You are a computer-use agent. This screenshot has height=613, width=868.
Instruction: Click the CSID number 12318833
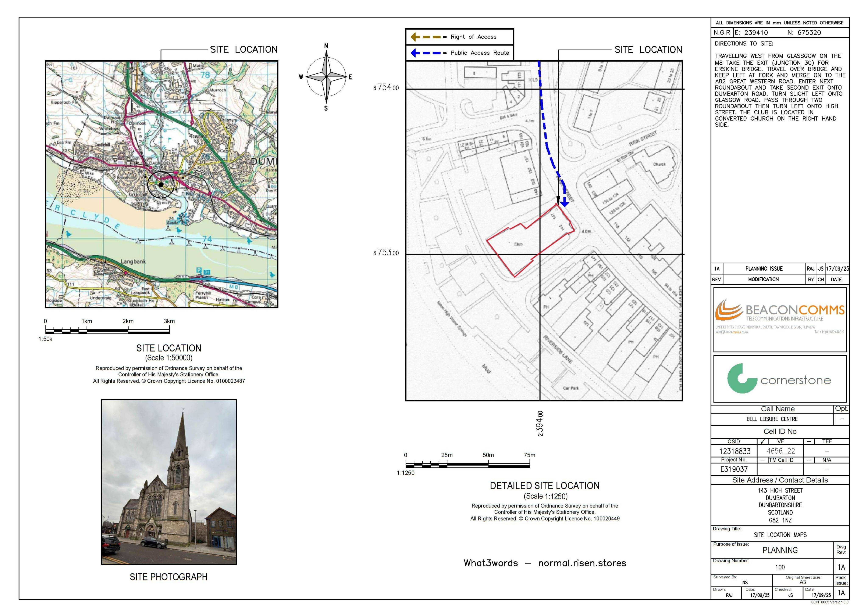pos(735,451)
